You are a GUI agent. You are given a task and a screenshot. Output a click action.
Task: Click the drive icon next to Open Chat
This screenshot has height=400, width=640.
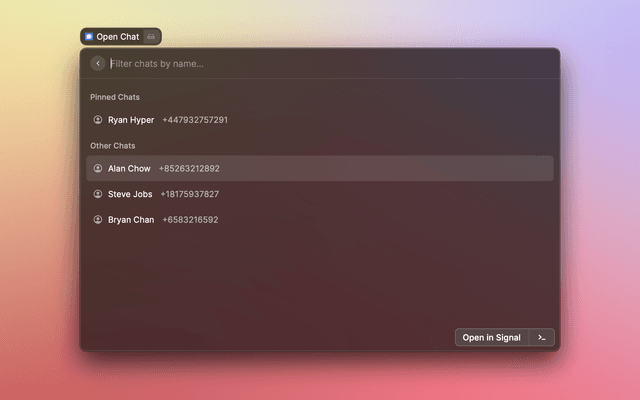click(151, 37)
